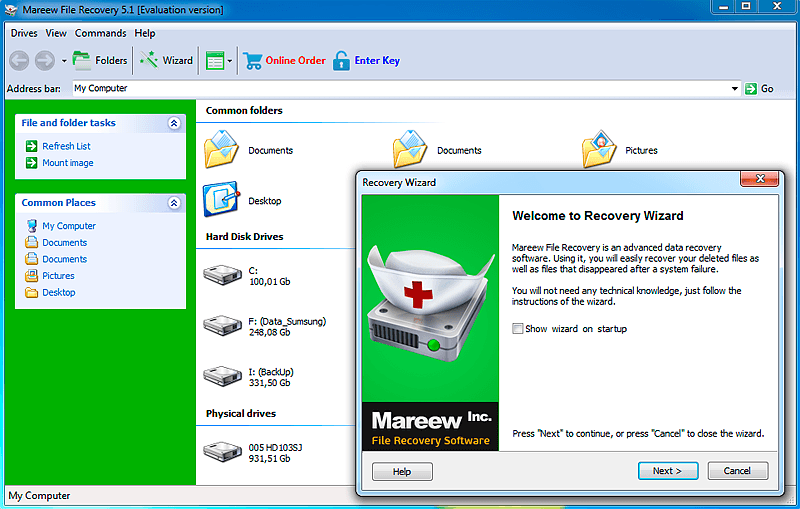The image size is (800, 509).
Task: Select the F: (Data_Sumsung) drive
Action: tap(220, 326)
